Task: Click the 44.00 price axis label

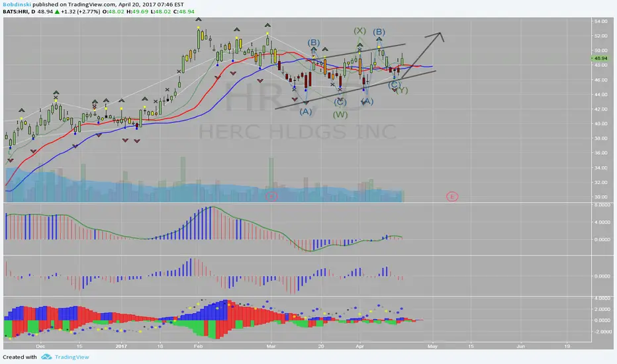Action: point(600,95)
